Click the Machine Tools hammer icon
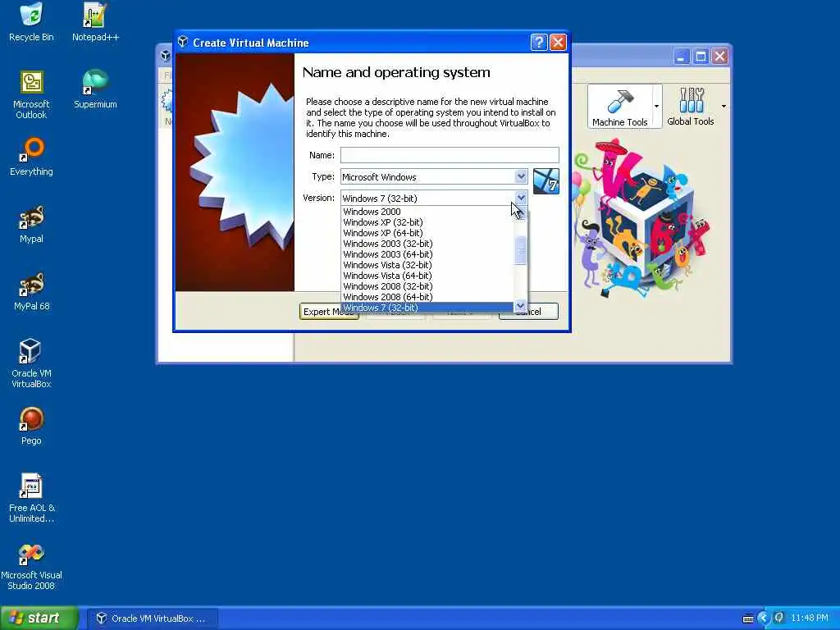The image size is (840, 630). click(x=619, y=101)
